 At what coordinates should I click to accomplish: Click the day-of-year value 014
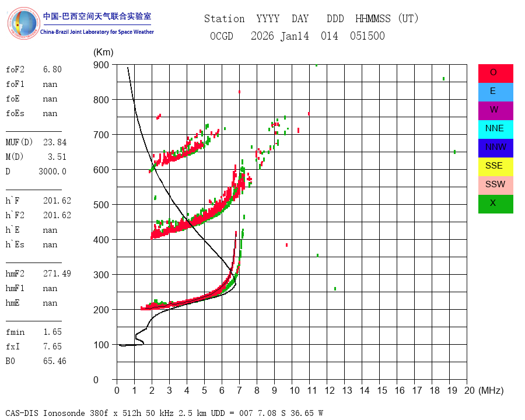pyautogui.click(x=330, y=36)
